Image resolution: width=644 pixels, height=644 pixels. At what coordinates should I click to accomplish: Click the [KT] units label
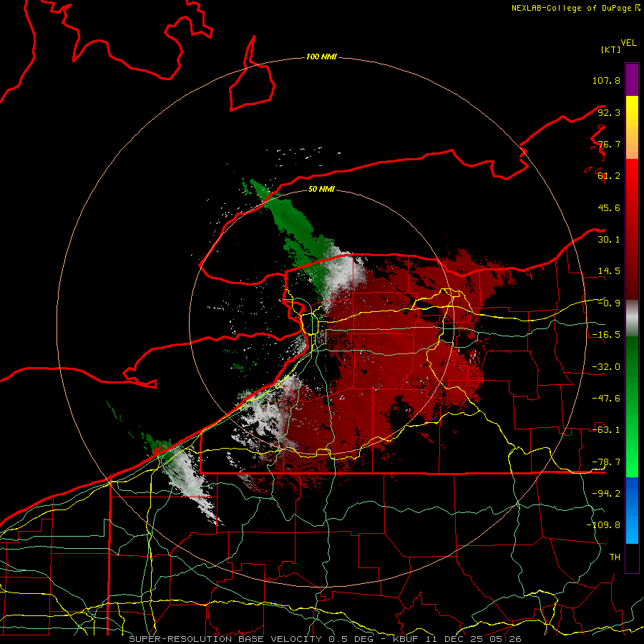(610, 49)
